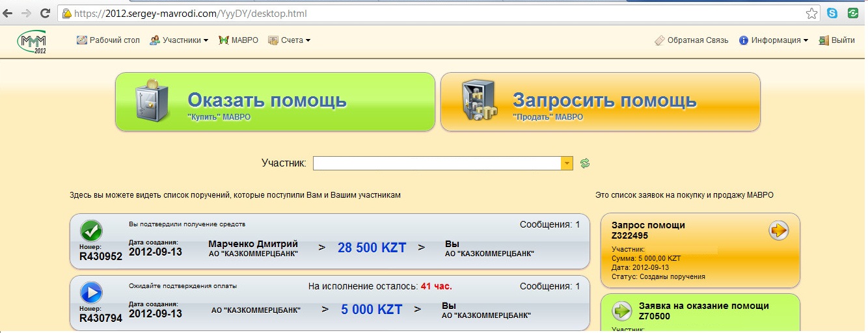868x333 pixels.
Task: Expand the Информация menu
Action: click(x=774, y=40)
